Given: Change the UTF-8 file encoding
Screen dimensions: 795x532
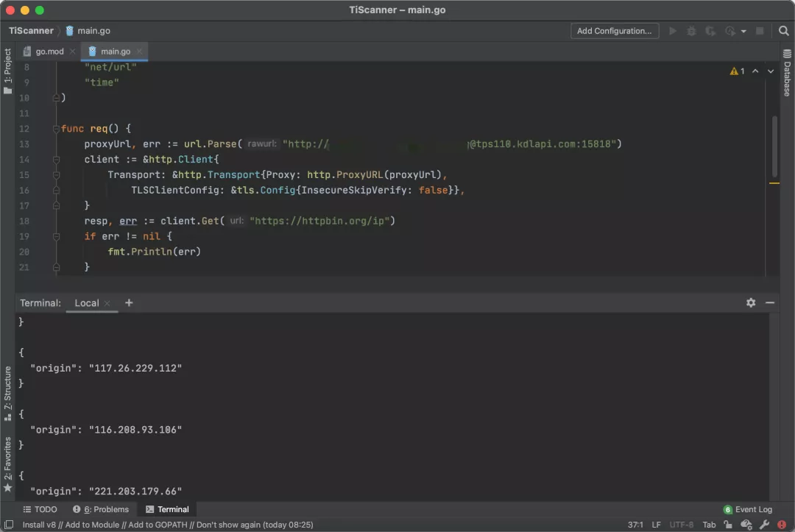Looking at the screenshot, I should (x=682, y=525).
